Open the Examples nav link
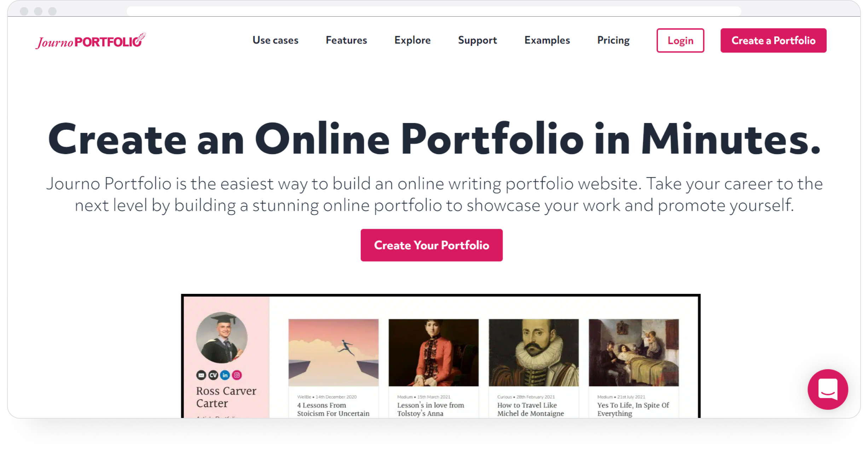868x454 pixels. pos(547,40)
